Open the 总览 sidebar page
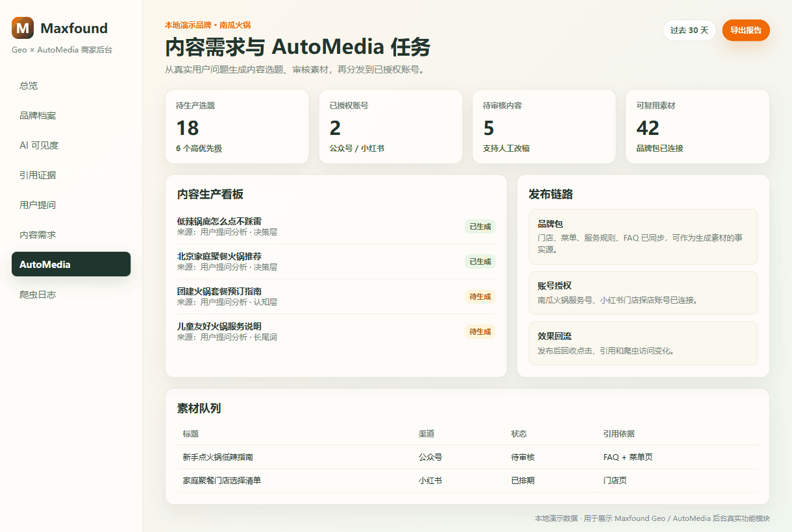Image resolution: width=792 pixels, height=532 pixels. 71,86
